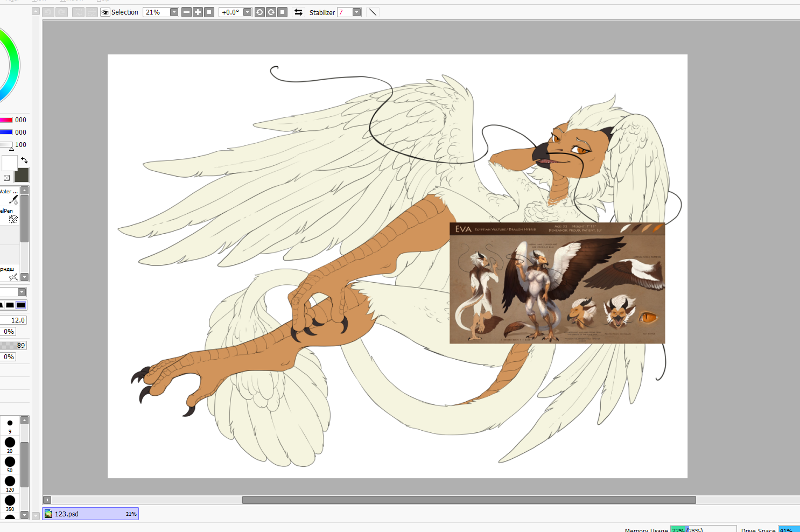Click the canvas horizontal scrollbar thumb

[x=468, y=500]
